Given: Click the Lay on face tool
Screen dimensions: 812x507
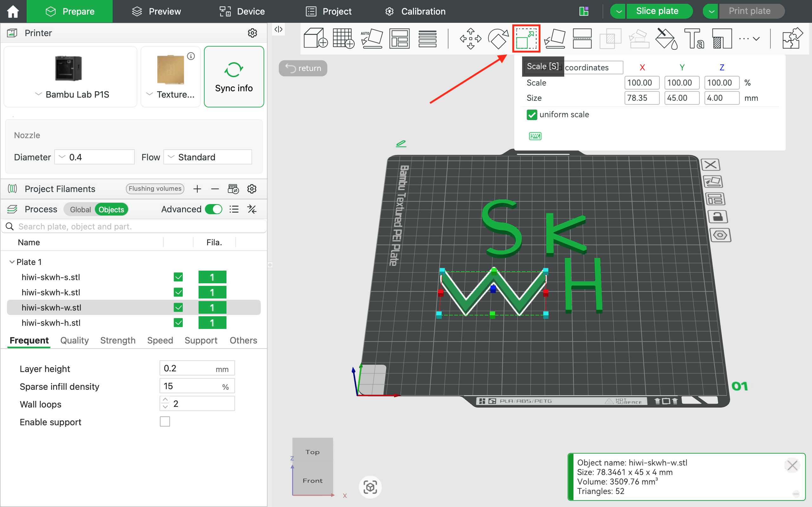Looking at the screenshot, I should point(554,39).
